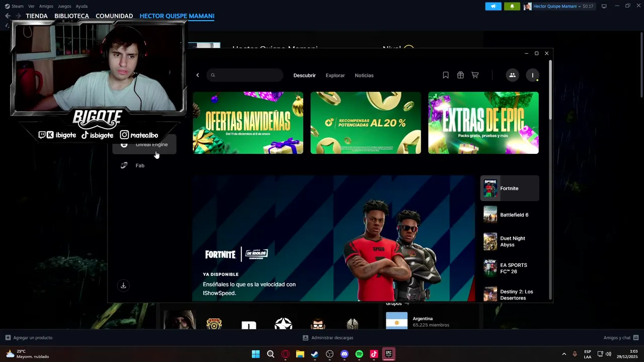Open the Ayuda menu
The height and width of the screenshot is (362, 644).
tap(82, 6)
